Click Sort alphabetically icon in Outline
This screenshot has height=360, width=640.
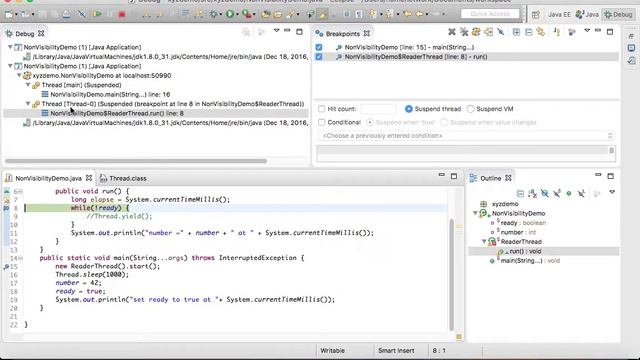click(x=532, y=193)
